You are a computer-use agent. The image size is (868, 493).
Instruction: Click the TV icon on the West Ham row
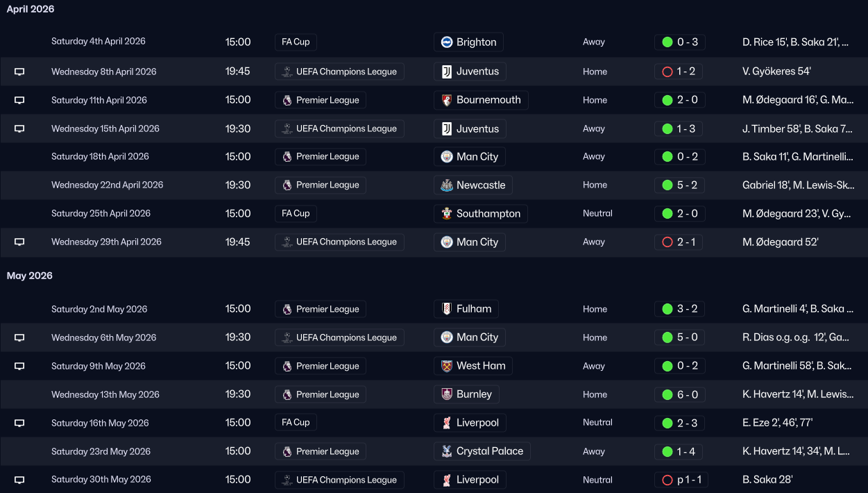[x=19, y=366]
